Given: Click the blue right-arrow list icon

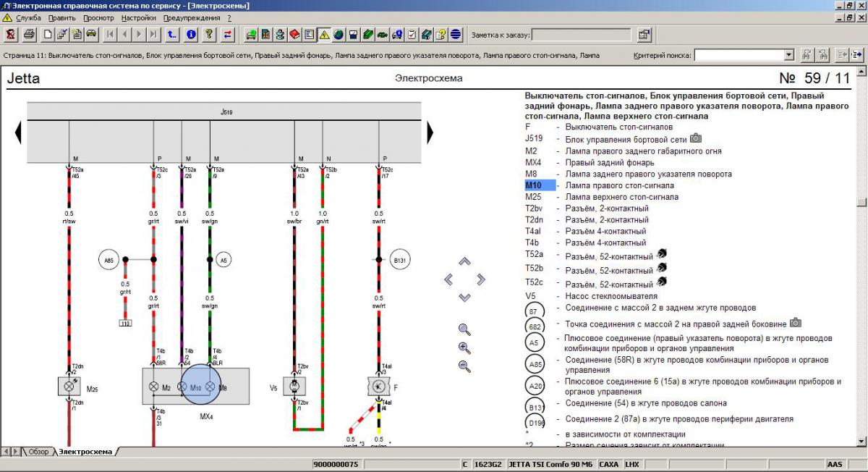Looking at the screenshot, I should click(x=857, y=54).
